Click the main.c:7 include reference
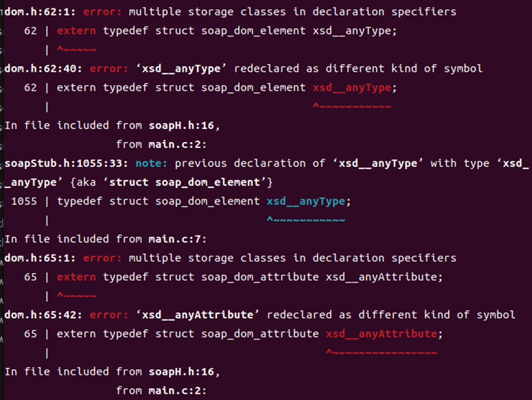 click(177, 239)
